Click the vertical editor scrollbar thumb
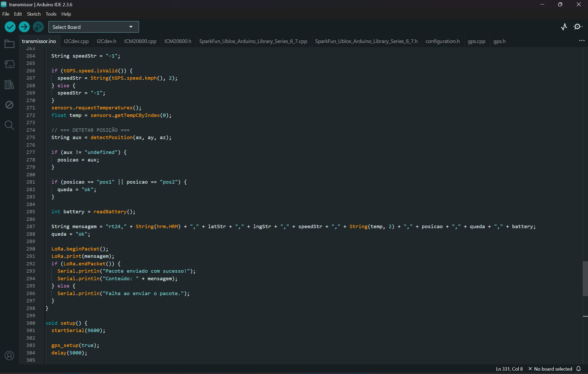 point(585,279)
